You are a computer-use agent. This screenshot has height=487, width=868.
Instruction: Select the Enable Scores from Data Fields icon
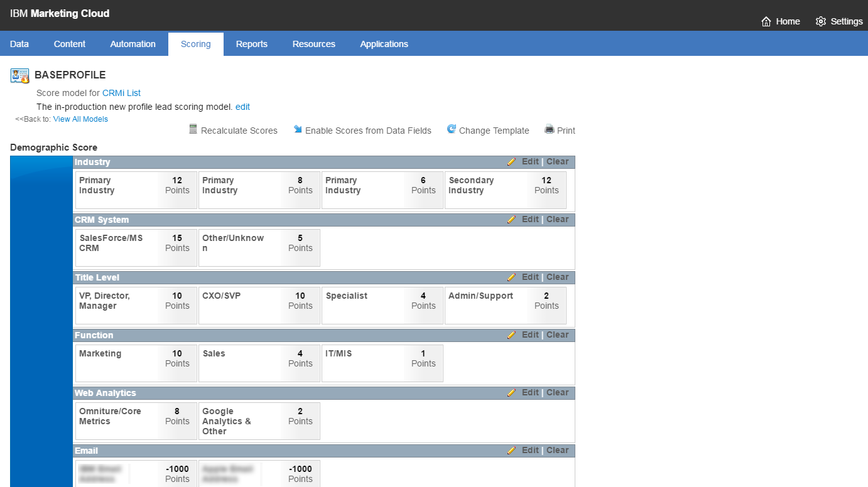tap(297, 129)
